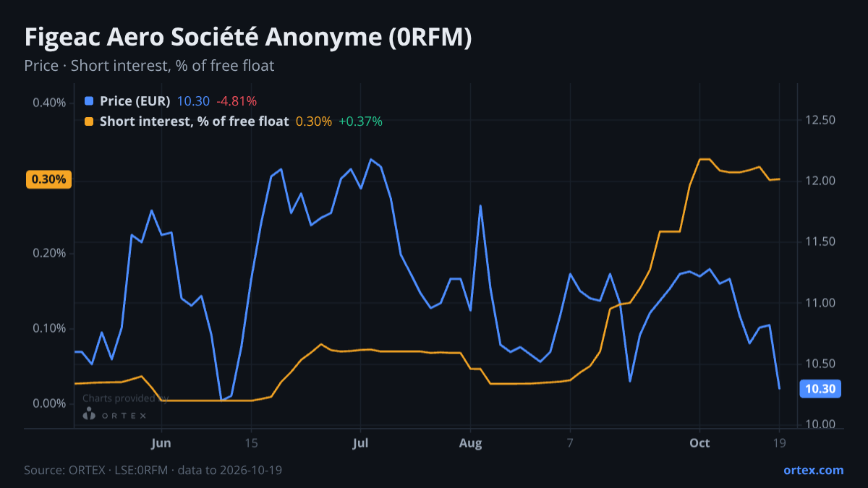Click the 15 date axis label
Image resolution: width=868 pixels, height=488 pixels.
click(x=251, y=442)
